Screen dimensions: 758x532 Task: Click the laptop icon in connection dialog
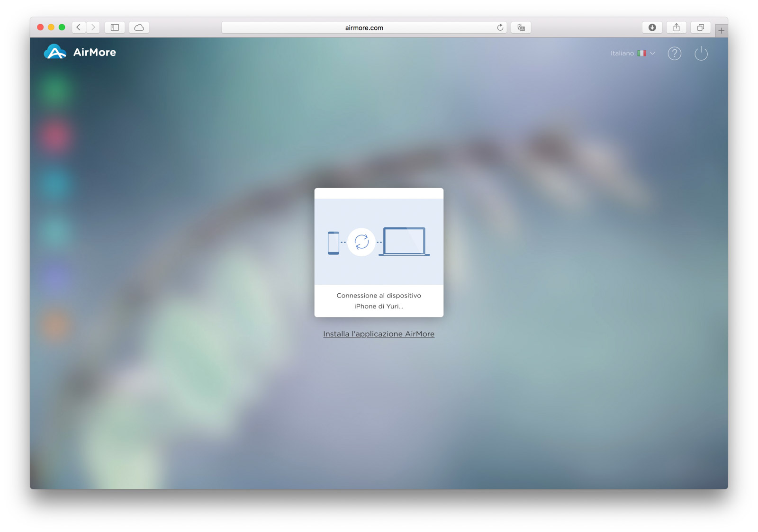(x=404, y=242)
